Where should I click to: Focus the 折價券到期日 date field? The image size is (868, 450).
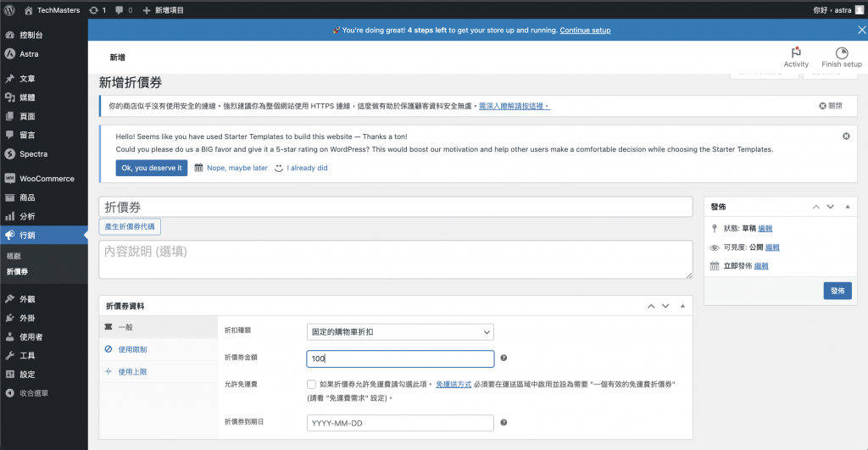click(400, 423)
